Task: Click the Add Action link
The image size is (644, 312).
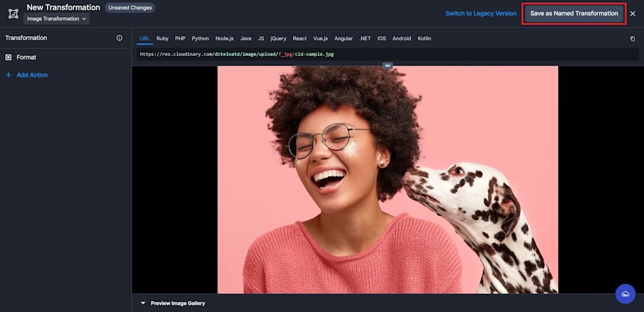Action: (x=32, y=75)
